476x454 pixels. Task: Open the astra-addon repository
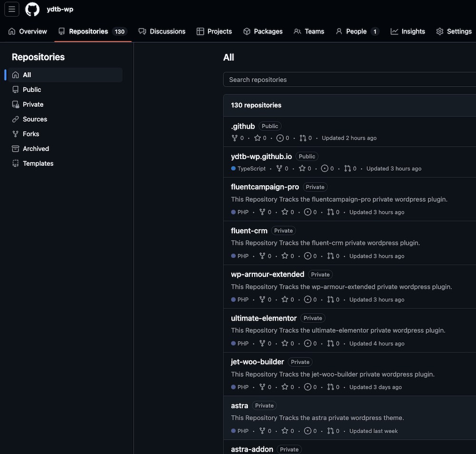tap(252, 449)
